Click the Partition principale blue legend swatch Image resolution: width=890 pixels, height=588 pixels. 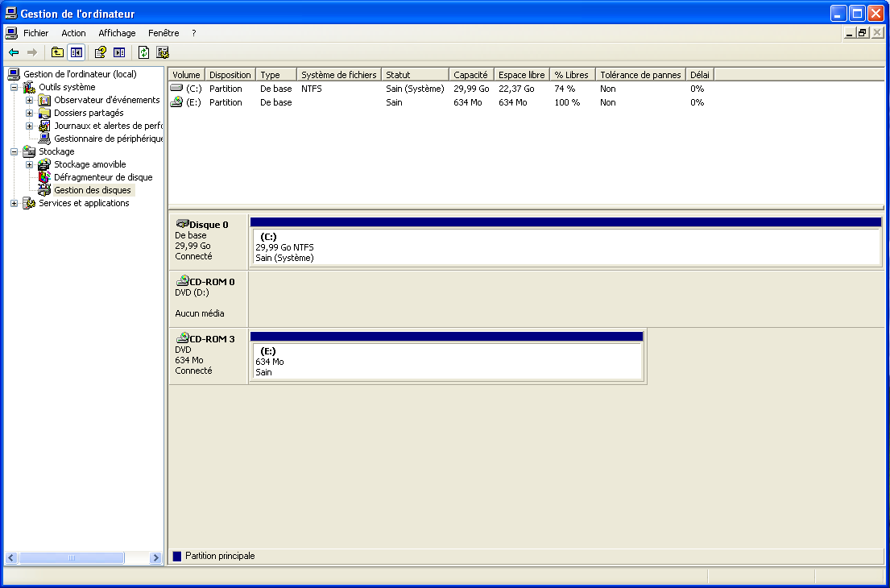(177, 557)
